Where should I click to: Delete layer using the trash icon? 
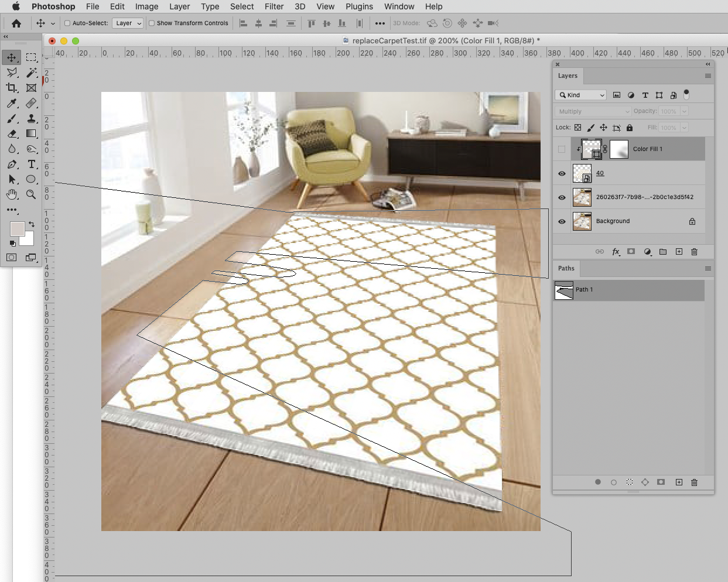click(694, 252)
